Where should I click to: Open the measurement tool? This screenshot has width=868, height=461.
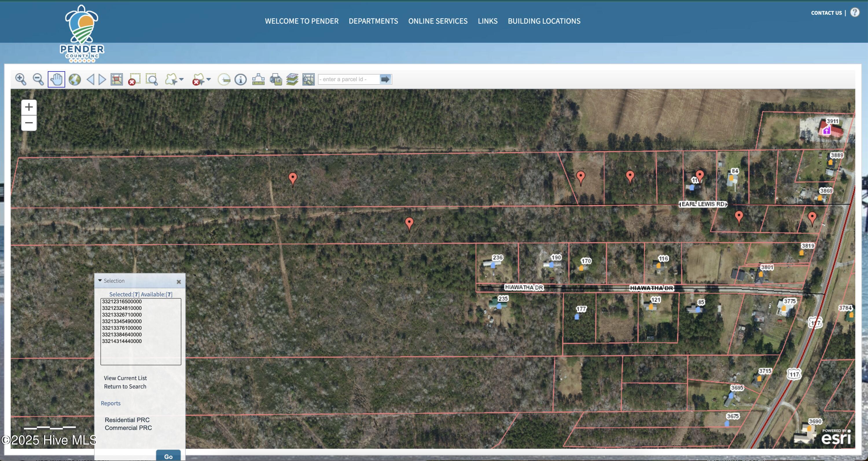(258, 79)
